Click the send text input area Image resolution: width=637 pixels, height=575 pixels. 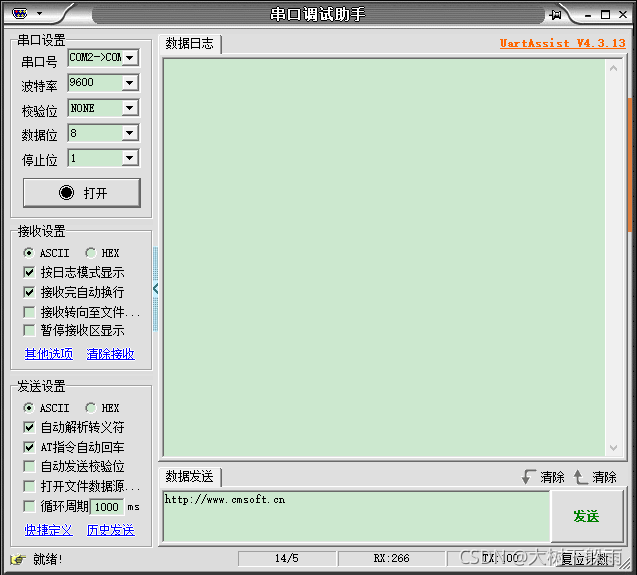pyautogui.click(x=356, y=516)
